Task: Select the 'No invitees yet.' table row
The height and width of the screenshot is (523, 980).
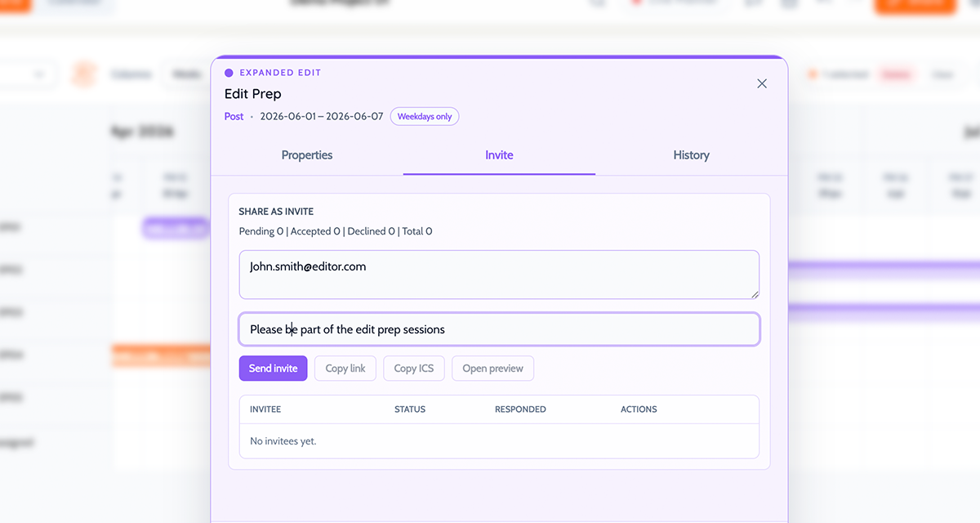Action: 498,441
